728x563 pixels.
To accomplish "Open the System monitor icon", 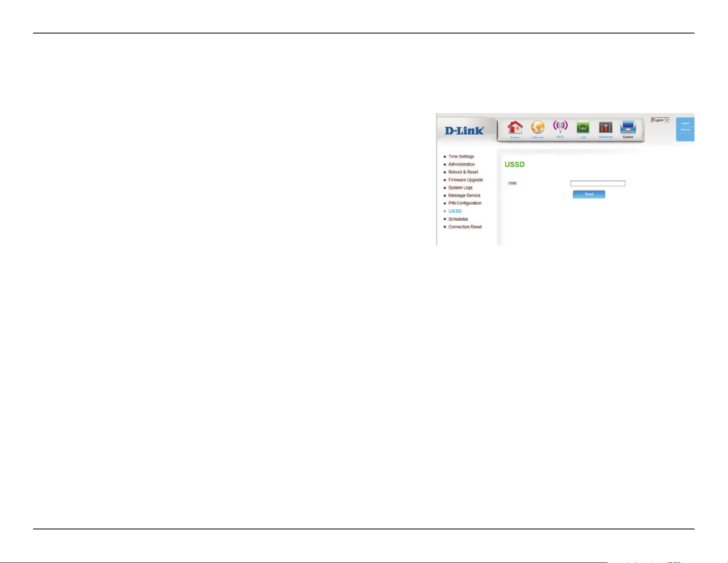I will [x=628, y=128].
